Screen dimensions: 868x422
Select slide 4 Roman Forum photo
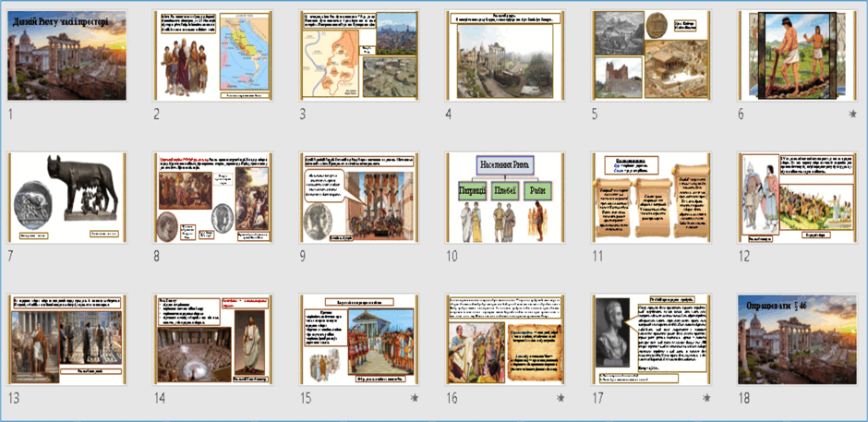(x=505, y=55)
